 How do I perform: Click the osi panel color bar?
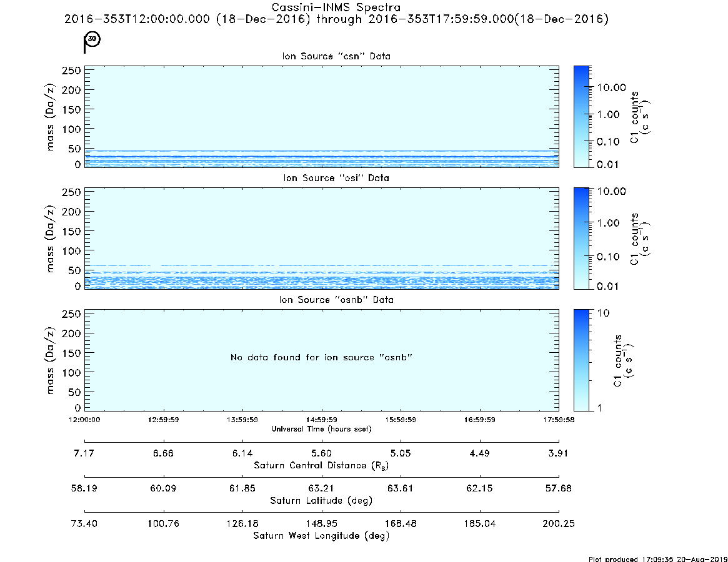[581, 239]
